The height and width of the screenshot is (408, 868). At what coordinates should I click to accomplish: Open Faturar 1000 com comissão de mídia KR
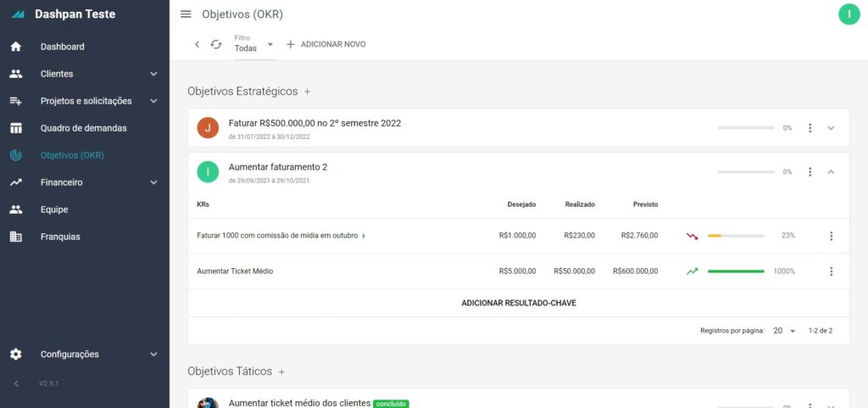tap(277, 236)
